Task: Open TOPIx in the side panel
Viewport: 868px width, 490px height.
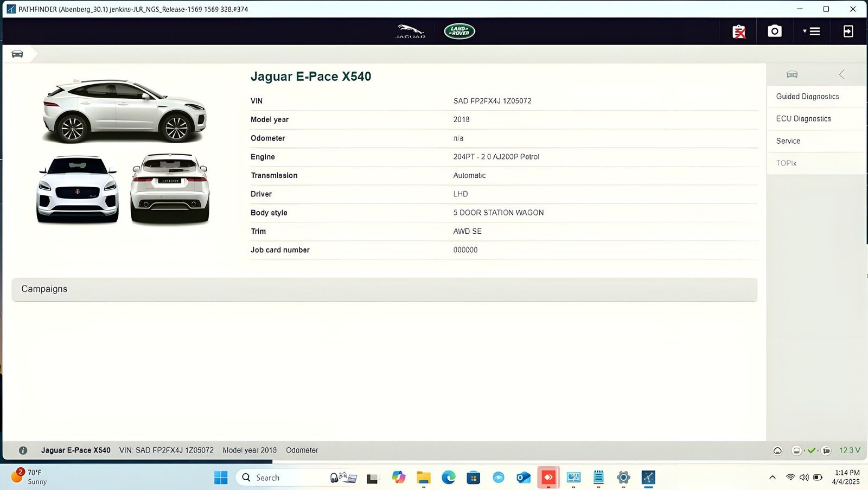Action: (x=786, y=163)
